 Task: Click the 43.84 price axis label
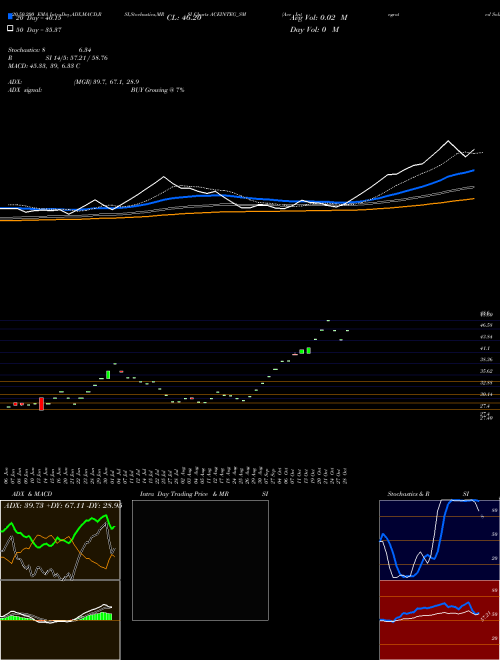pos(487,336)
